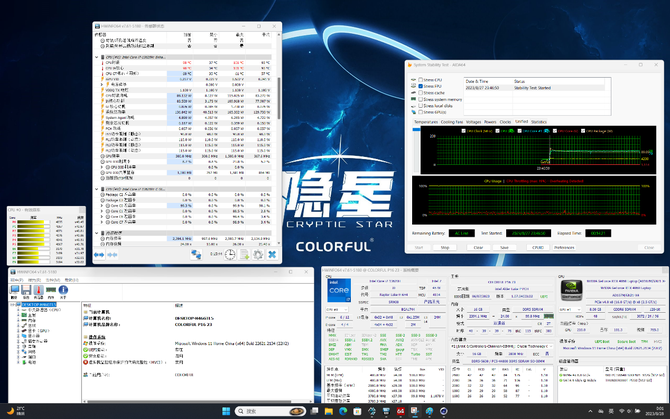This screenshot has width=670, height=419.
Task: Click the taskbar search box
Action: tap(270, 411)
